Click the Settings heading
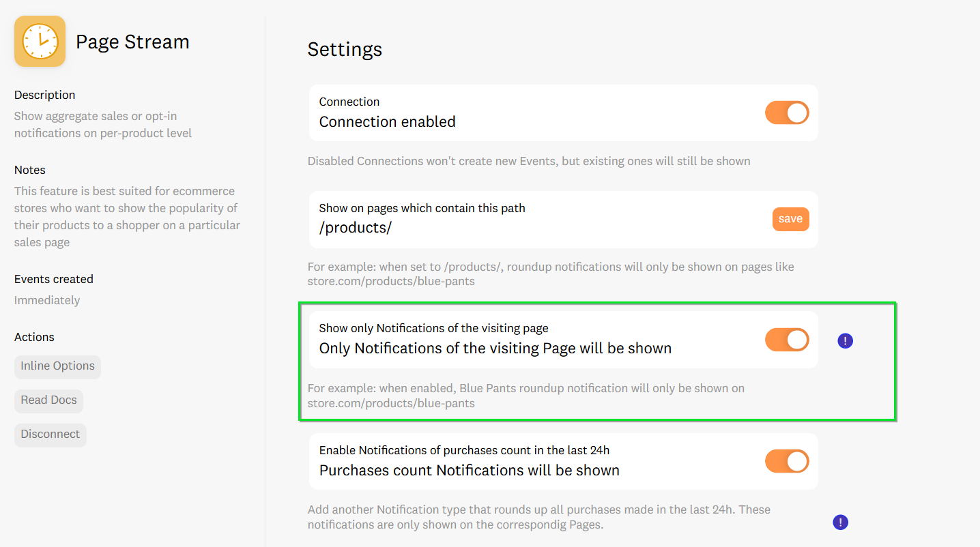The image size is (980, 547). 345,49
